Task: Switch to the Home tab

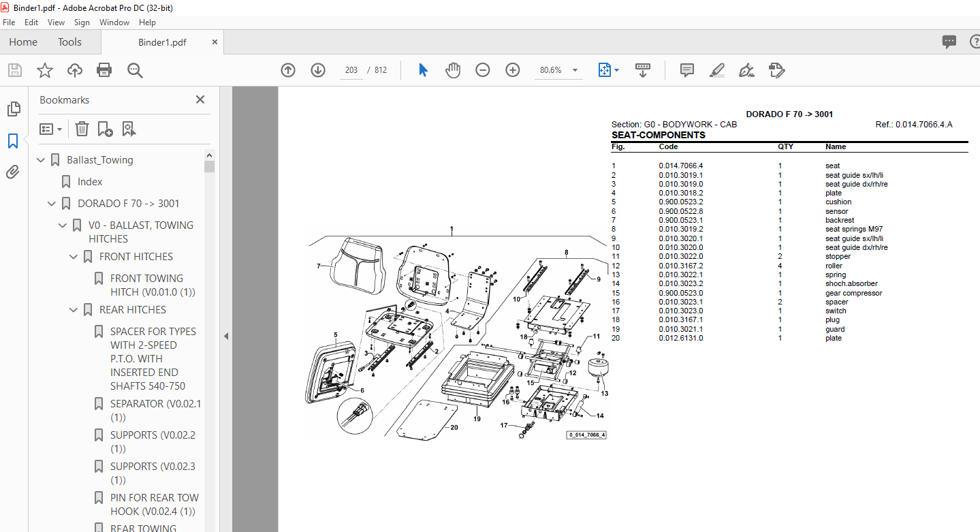Action: pyautogui.click(x=23, y=42)
